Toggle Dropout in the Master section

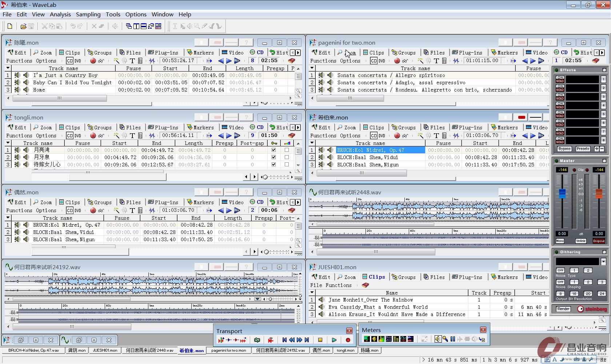pyautogui.click(x=599, y=241)
